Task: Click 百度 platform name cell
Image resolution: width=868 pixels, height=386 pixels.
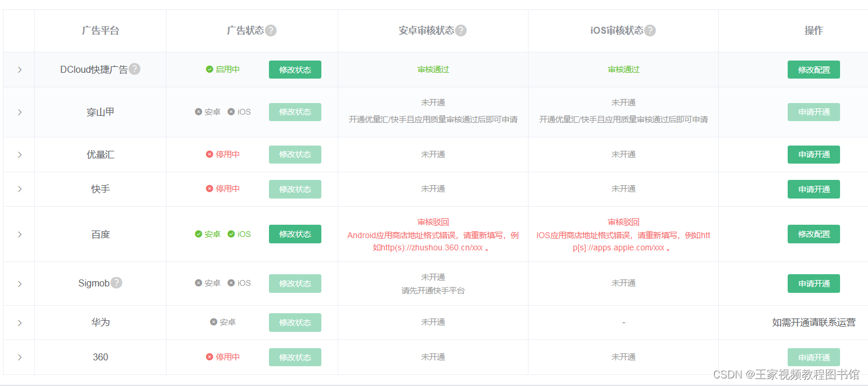Action: pos(100,235)
